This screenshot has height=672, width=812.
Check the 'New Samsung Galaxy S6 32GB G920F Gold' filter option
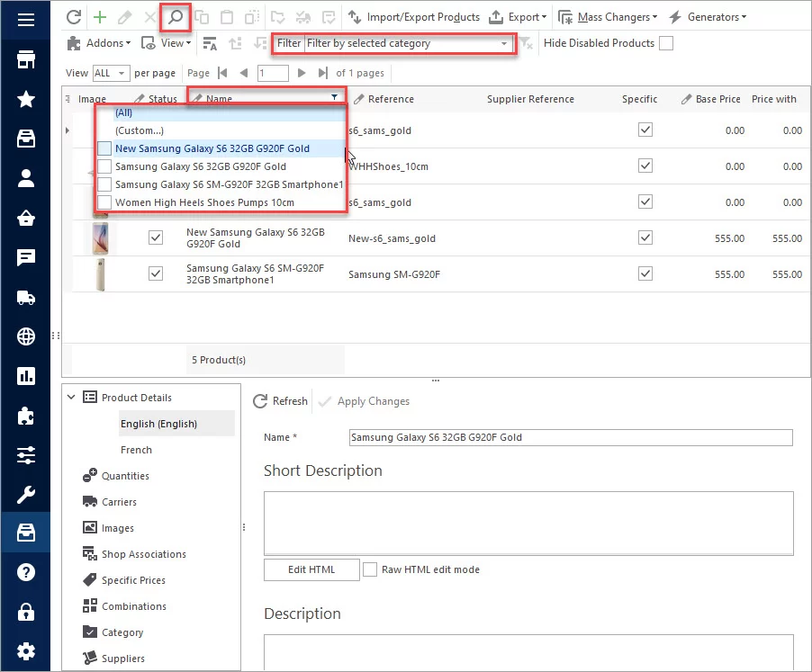point(104,148)
